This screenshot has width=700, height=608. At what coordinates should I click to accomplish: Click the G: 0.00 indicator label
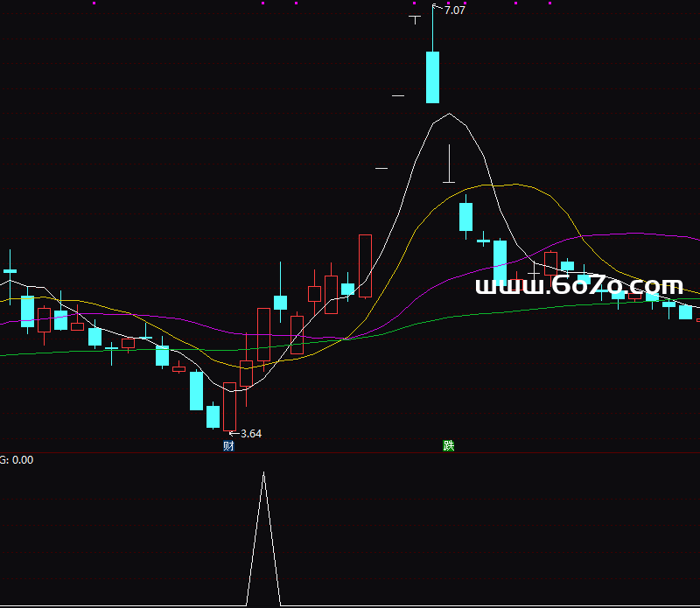click(x=17, y=460)
